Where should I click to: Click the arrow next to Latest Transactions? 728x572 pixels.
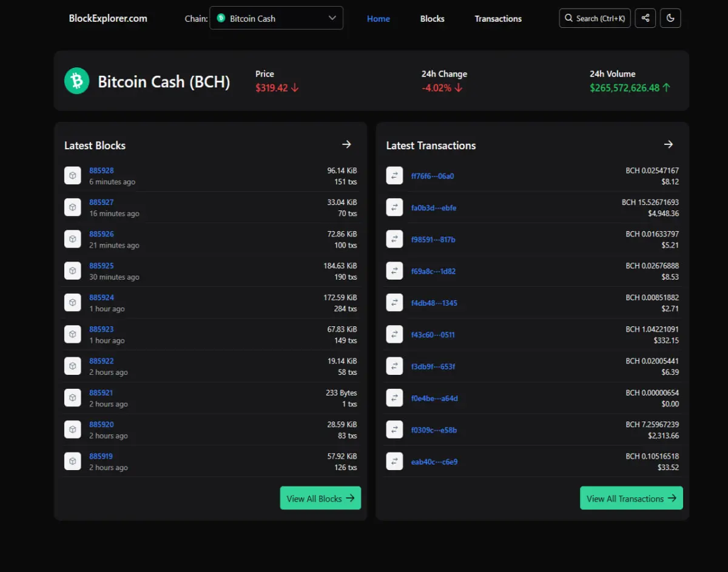tap(669, 144)
